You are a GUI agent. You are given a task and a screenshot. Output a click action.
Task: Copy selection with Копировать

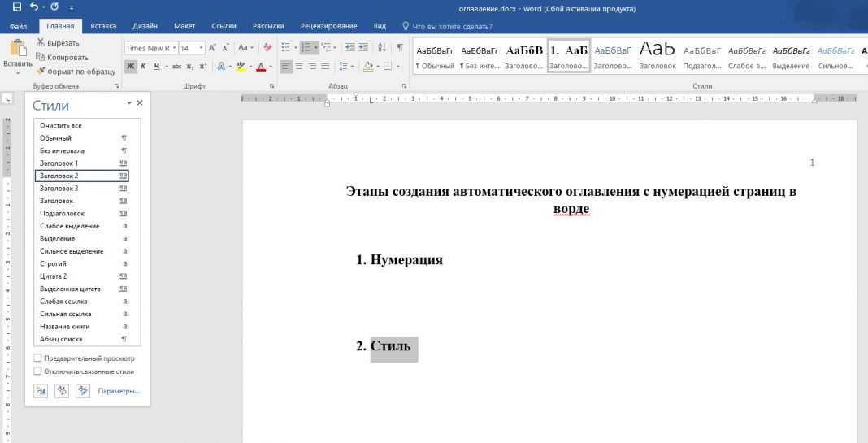point(62,57)
